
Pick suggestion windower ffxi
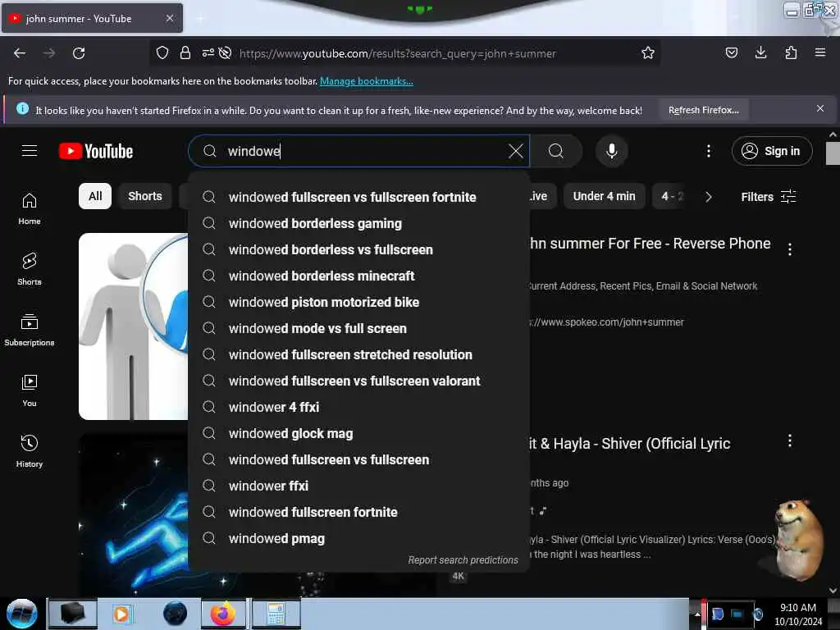point(359,486)
